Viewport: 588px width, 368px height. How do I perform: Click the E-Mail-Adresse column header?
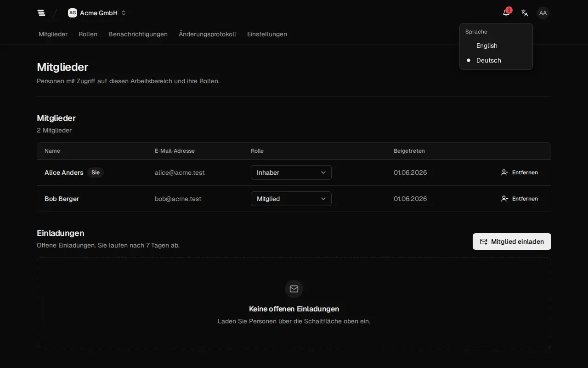pyautogui.click(x=175, y=151)
